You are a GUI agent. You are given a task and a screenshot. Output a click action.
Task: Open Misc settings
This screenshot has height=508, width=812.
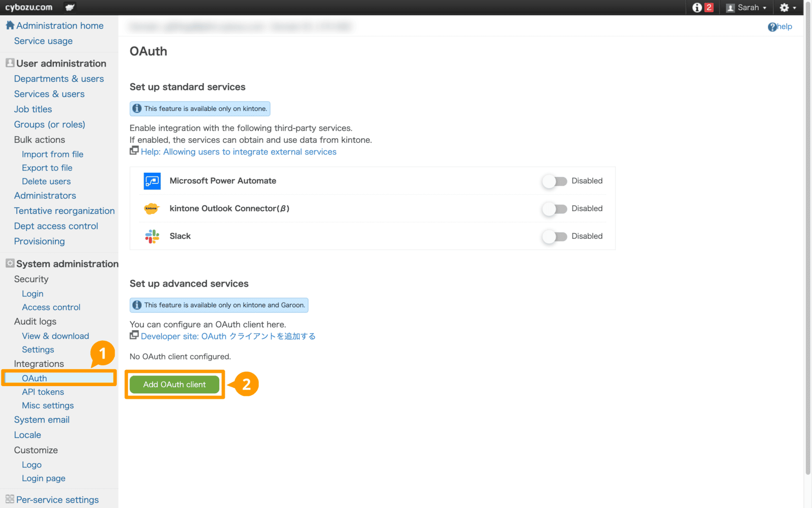48,405
